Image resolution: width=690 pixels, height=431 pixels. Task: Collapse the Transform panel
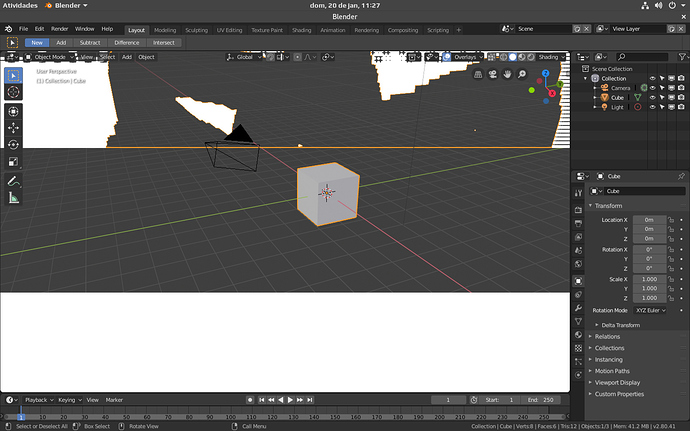pos(608,206)
